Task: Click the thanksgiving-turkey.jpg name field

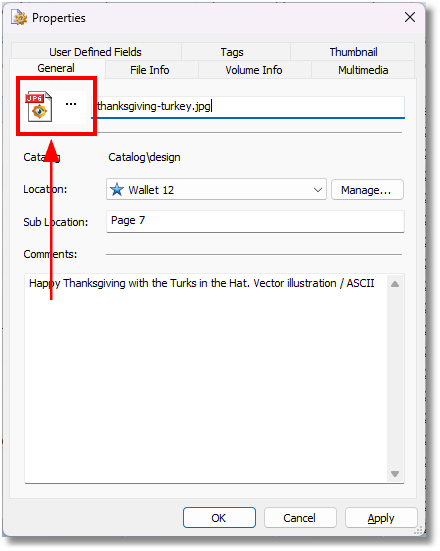Action: pyautogui.click(x=248, y=106)
